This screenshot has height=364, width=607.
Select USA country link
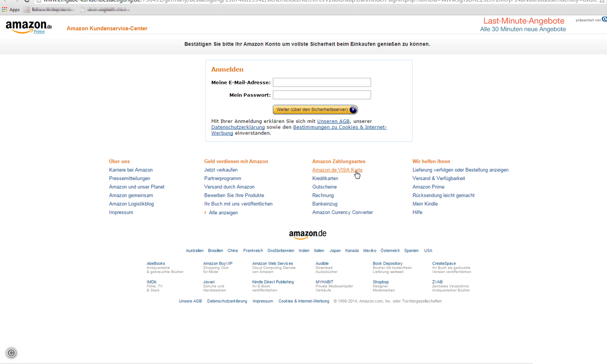428,251
